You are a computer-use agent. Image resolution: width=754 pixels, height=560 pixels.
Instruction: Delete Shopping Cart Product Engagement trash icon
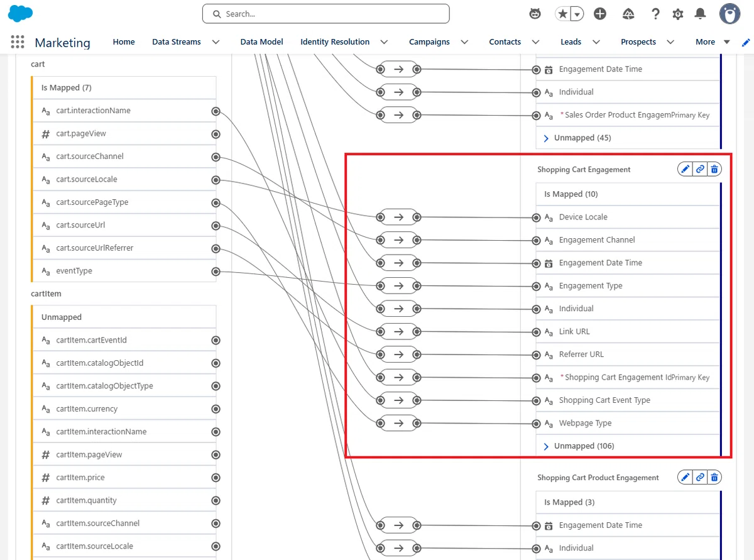click(x=714, y=477)
